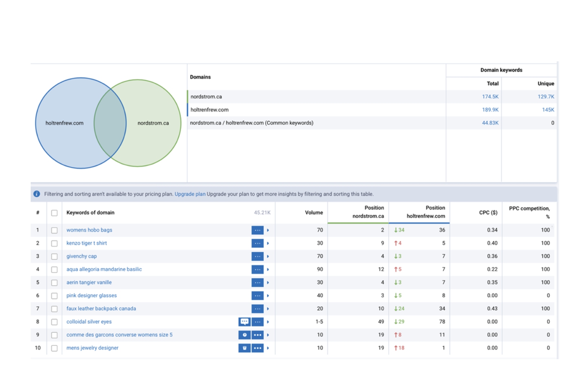Open nordstrom.ca unique keywords 129.7K
Image resolution: width=588 pixels, height=392 pixels.
coord(546,97)
